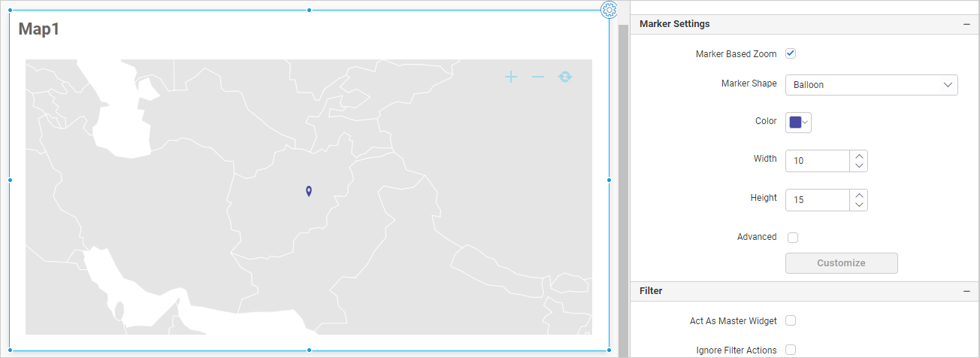The height and width of the screenshot is (358, 980).
Task: Toggle Ignore Filter Actions checkbox
Action: coord(791,350)
